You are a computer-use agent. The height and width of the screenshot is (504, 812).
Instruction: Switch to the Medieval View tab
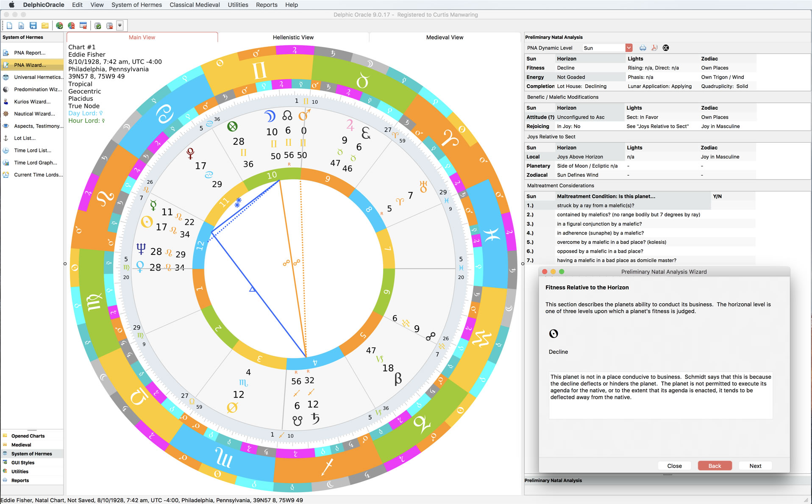point(445,37)
